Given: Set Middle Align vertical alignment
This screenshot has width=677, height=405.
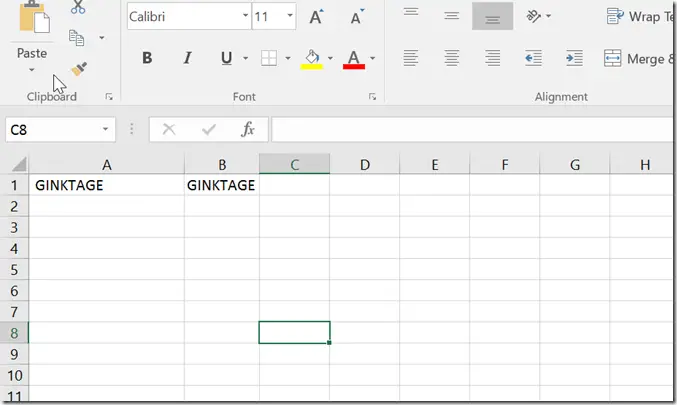Looking at the screenshot, I should [x=452, y=16].
